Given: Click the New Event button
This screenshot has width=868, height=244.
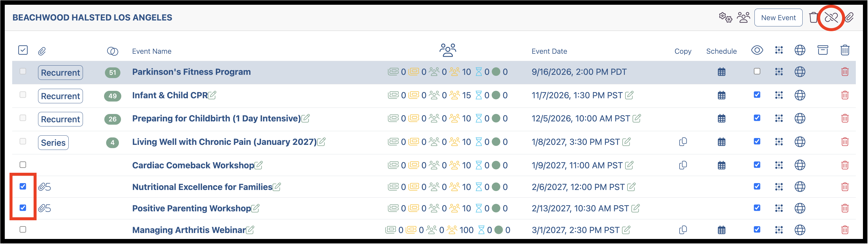Looking at the screenshot, I should pyautogui.click(x=778, y=18).
